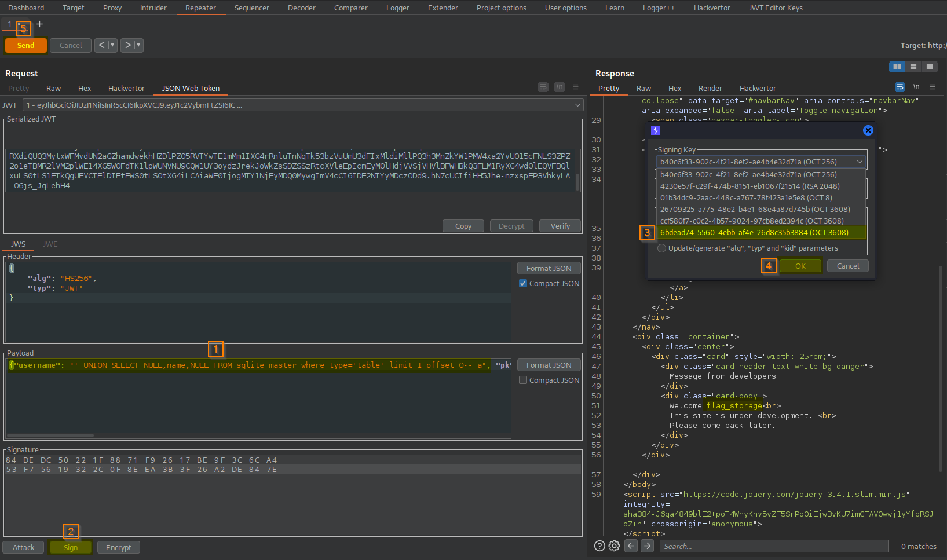
Task: Select key ccf580f7 (OCT 3608) option
Action: (x=761, y=221)
